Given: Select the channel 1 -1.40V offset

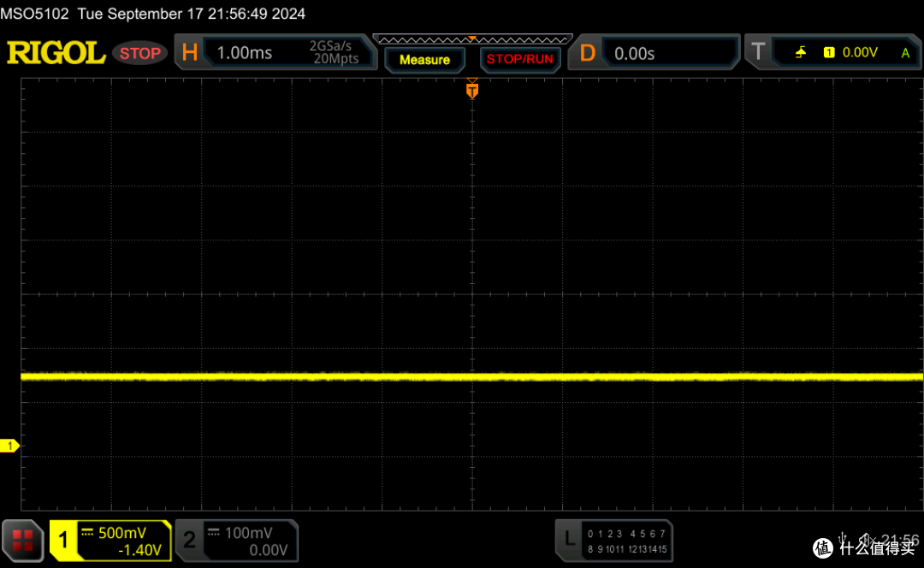Looking at the screenshot, I should [x=139, y=550].
